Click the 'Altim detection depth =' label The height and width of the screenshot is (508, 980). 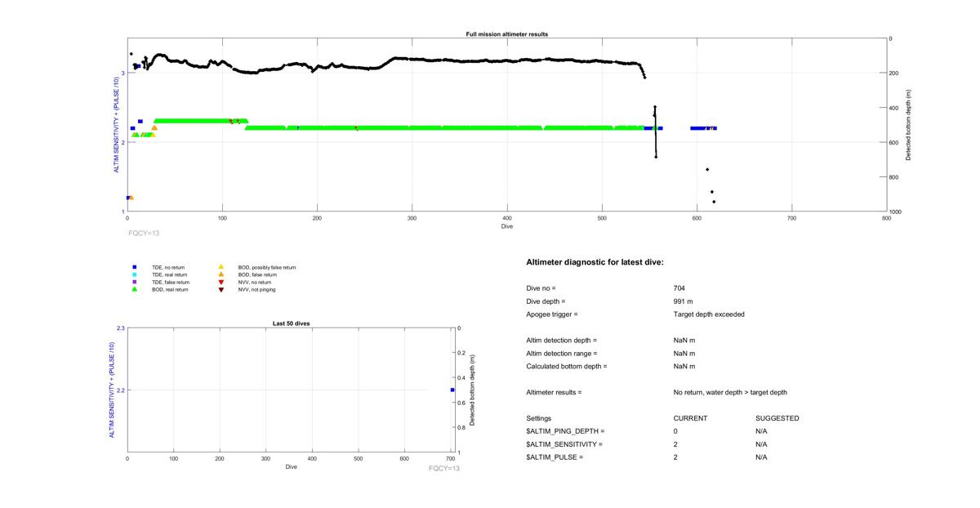coord(561,341)
